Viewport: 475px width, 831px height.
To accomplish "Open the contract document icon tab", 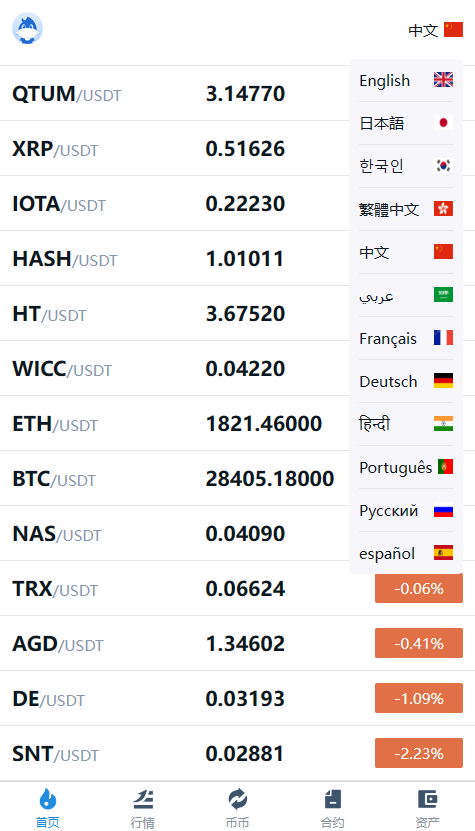I will pos(332,799).
